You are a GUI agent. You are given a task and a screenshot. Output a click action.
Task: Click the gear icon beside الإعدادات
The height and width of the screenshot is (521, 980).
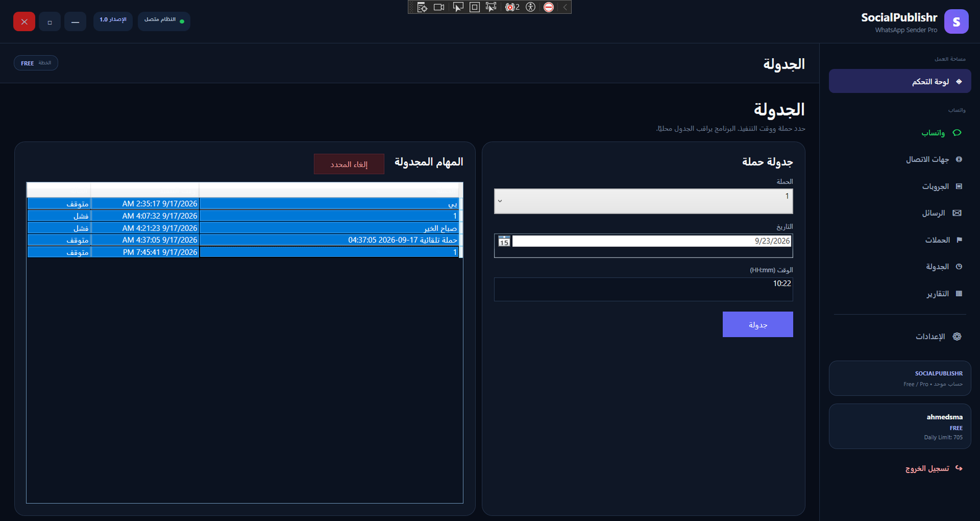pos(957,337)
